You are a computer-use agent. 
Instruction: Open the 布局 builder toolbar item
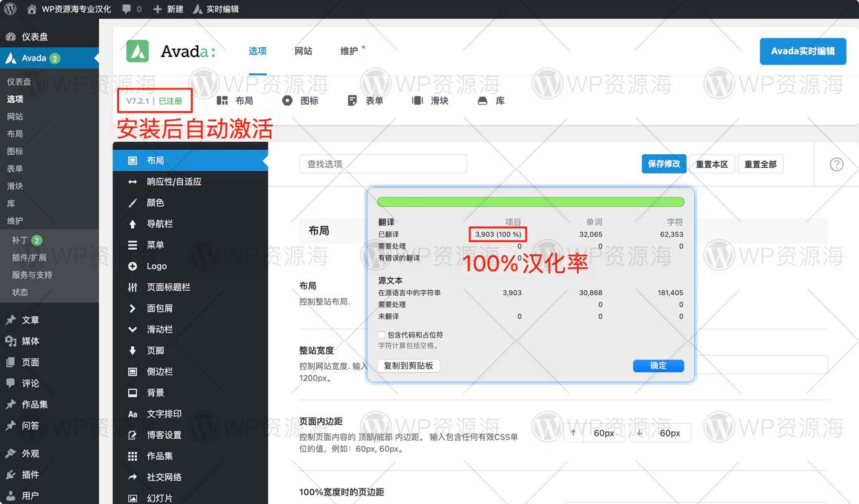[x=235, y=101]
